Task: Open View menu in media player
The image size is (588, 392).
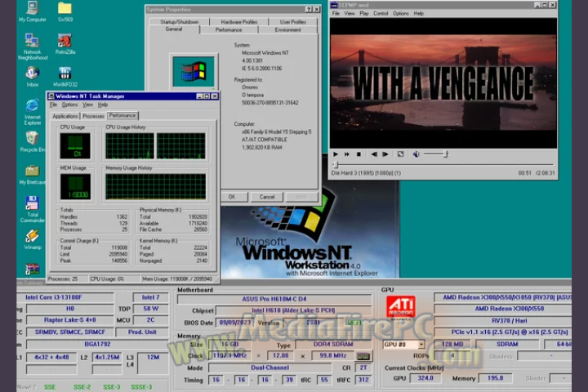Action: click(350, 13)
